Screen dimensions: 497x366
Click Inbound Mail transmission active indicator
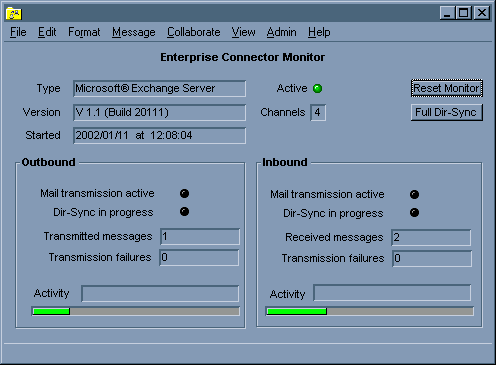414,194
